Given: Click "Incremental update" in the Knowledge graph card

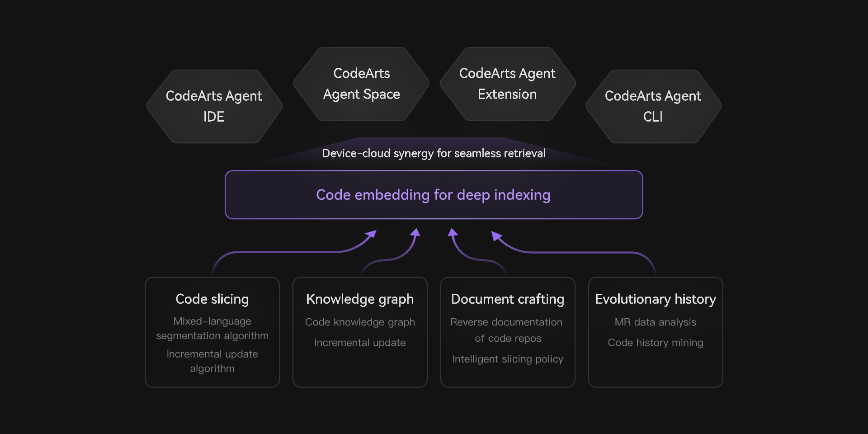Looking at the screenshot, I should [x=360, y=343].
